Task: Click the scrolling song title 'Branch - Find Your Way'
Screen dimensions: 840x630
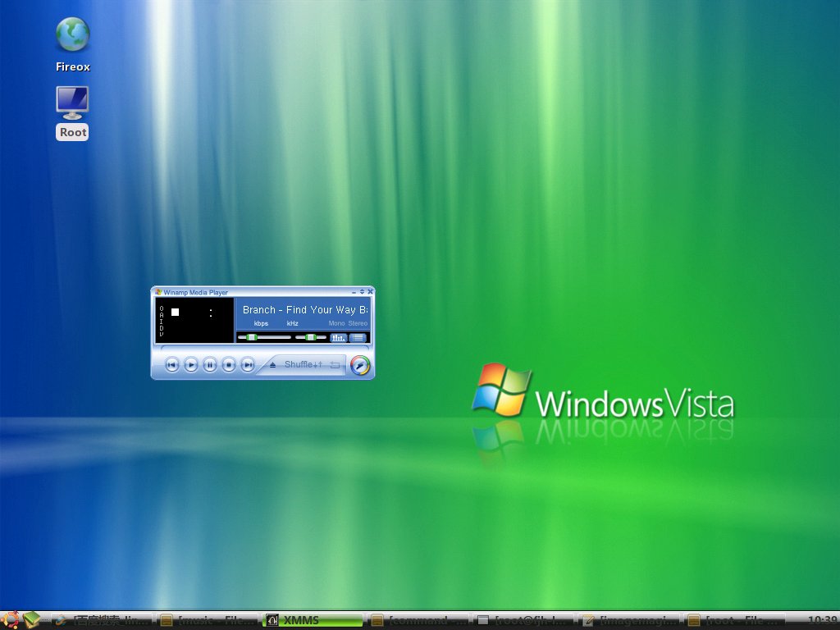Action: [x=305, y=309]
